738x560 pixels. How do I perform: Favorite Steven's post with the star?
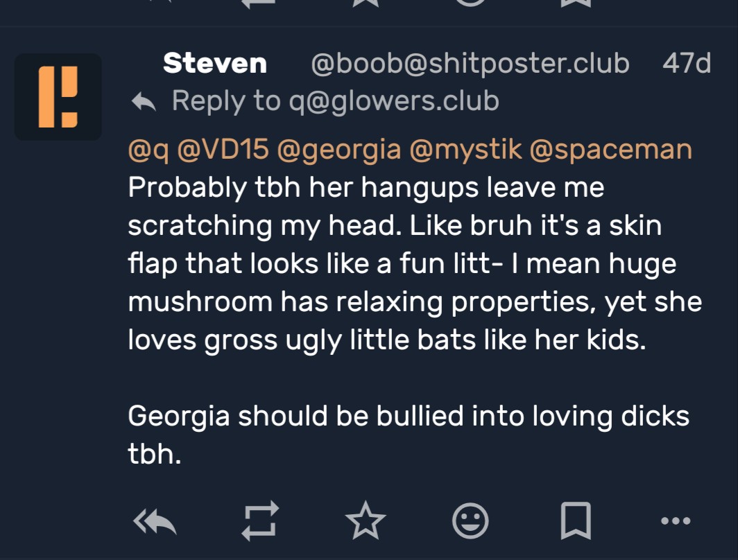point(365,520)
